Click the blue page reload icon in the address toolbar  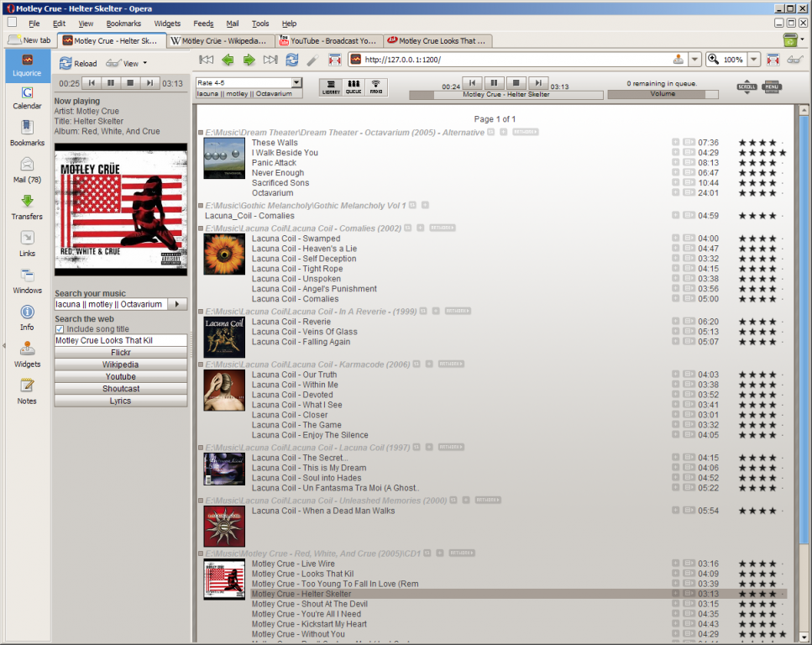[292, 60]
